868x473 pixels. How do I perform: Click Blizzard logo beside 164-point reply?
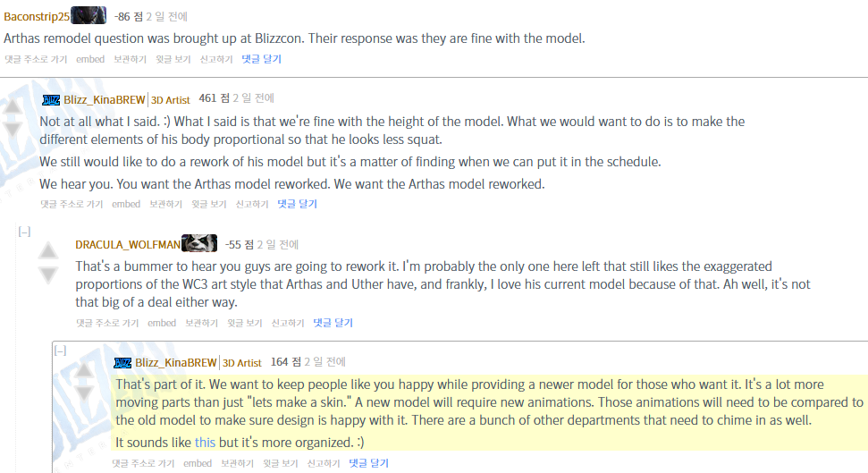coord(123,362)
